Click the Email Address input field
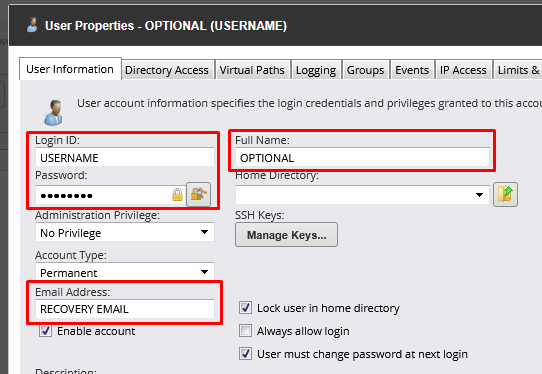This screenshot has width=542, height=374. pyautogui.click(x=125, y=309)
